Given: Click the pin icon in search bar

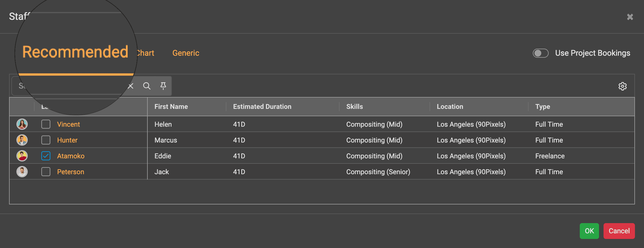Looking at the screenshot, I should click(163, 86).
